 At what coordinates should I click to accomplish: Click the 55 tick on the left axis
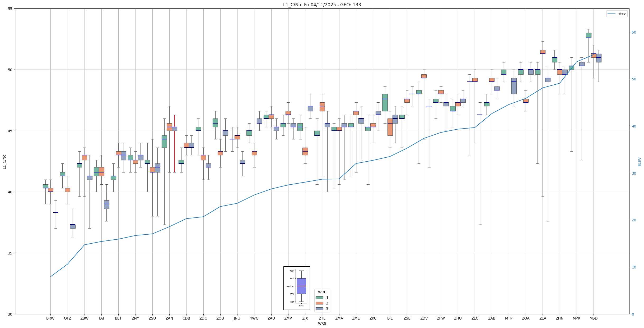[x=10, y=9]
